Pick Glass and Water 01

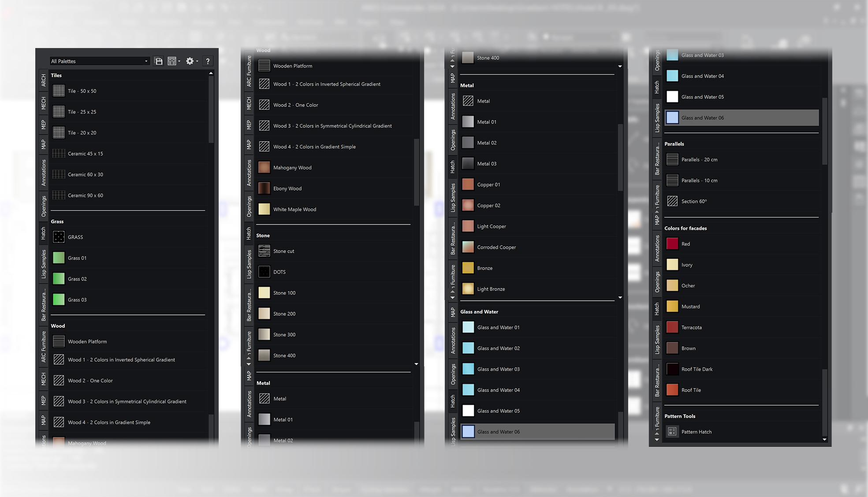pos(538,327)
